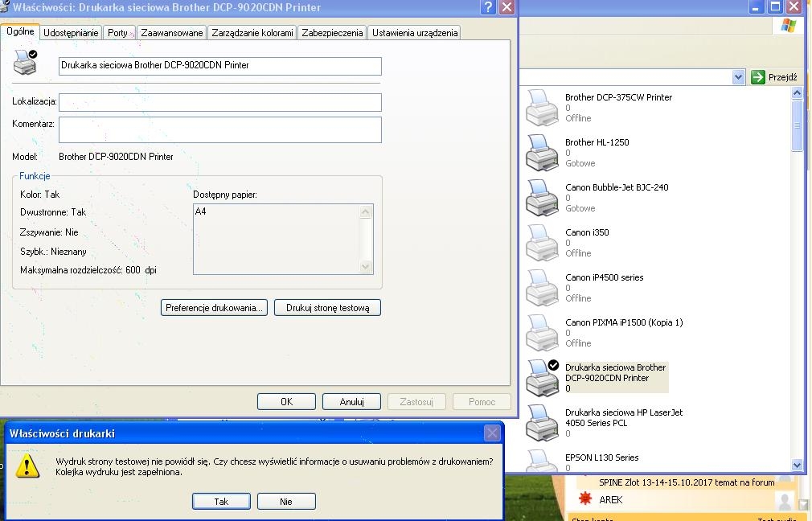Click Drukuj stronę testową button

click(327, 308)
